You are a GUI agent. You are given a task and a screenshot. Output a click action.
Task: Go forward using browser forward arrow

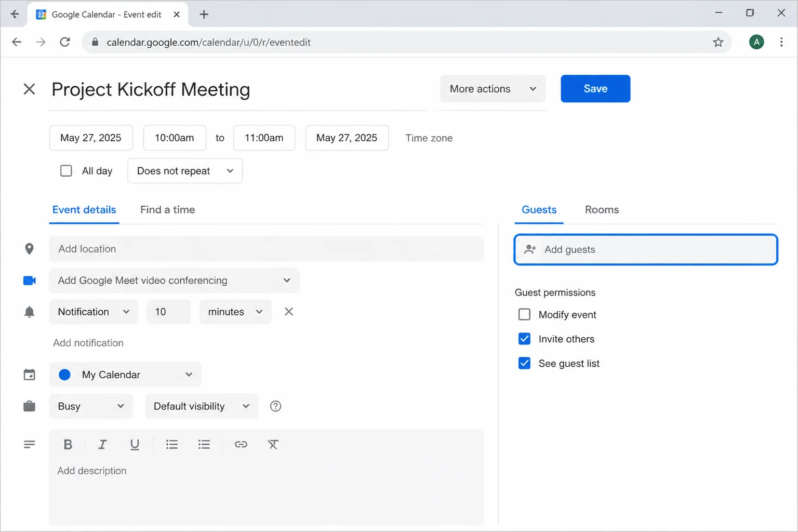(x=41, y=42)
